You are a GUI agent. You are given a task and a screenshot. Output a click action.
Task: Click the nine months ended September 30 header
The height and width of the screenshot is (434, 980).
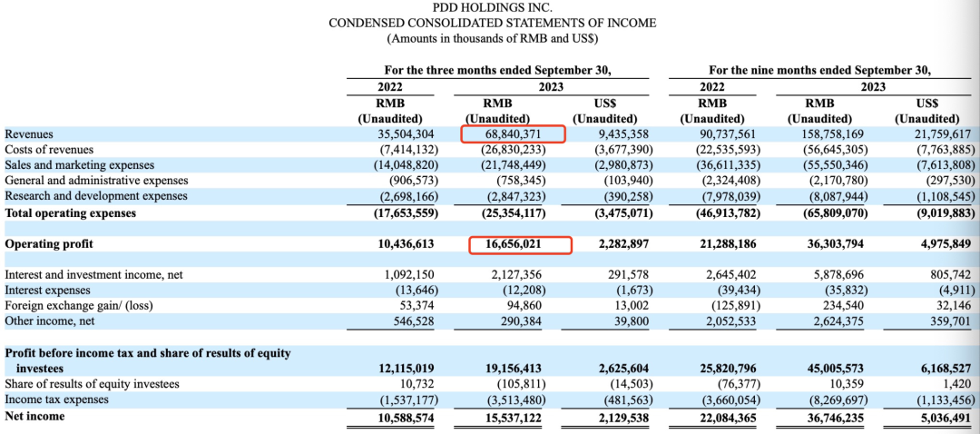819,70
